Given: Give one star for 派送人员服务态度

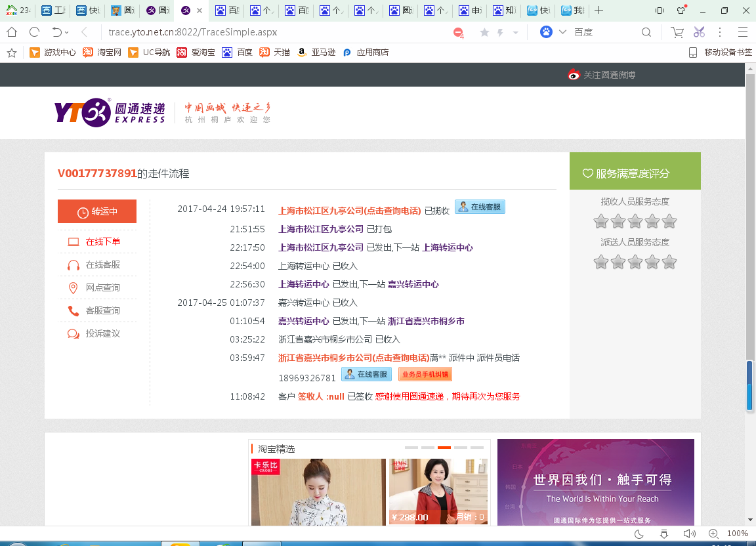Looking at the screenshot, I should point(600,262).
